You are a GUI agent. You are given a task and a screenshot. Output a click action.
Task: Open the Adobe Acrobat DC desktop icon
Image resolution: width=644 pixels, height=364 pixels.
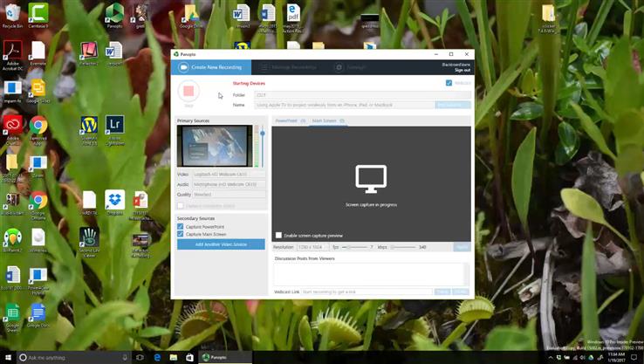12,56
